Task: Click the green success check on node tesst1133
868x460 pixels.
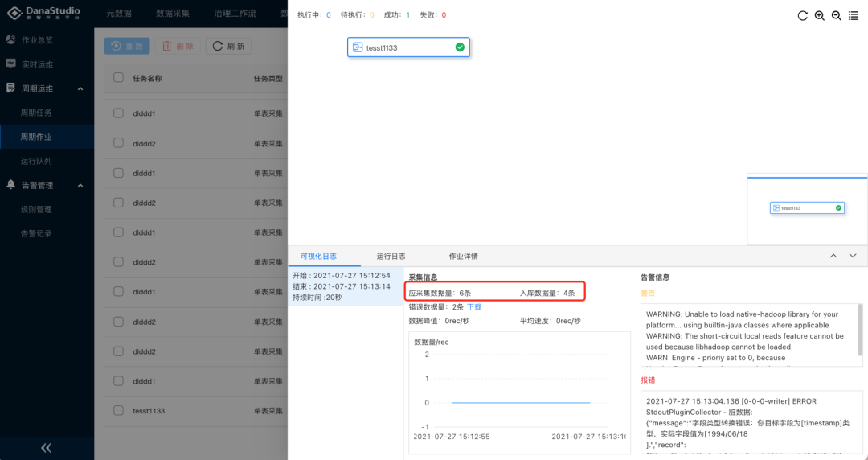Action: click(x=460, y=47)
